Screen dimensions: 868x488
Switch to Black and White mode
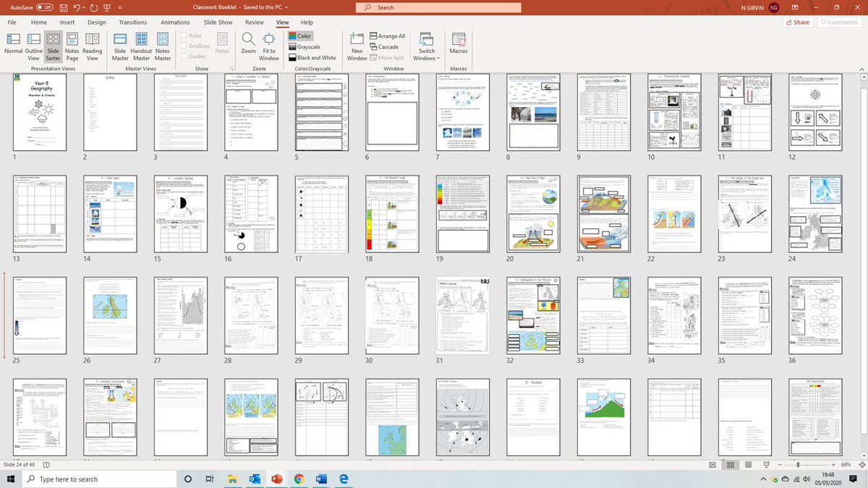click(x=312, y=58)
